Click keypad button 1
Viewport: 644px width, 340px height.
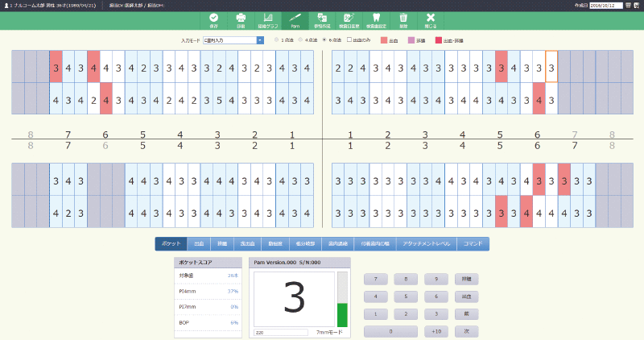pyautogui.click(x=375, y=314)
